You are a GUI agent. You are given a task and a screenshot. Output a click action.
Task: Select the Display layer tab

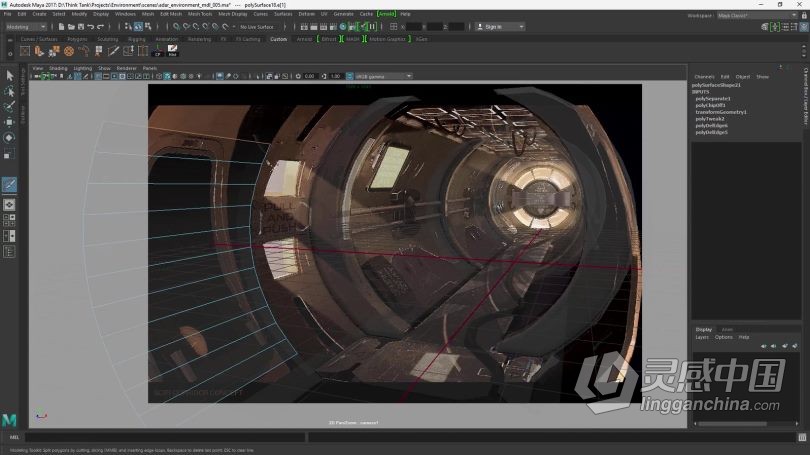pyautogui.click(x=704, y=329)
